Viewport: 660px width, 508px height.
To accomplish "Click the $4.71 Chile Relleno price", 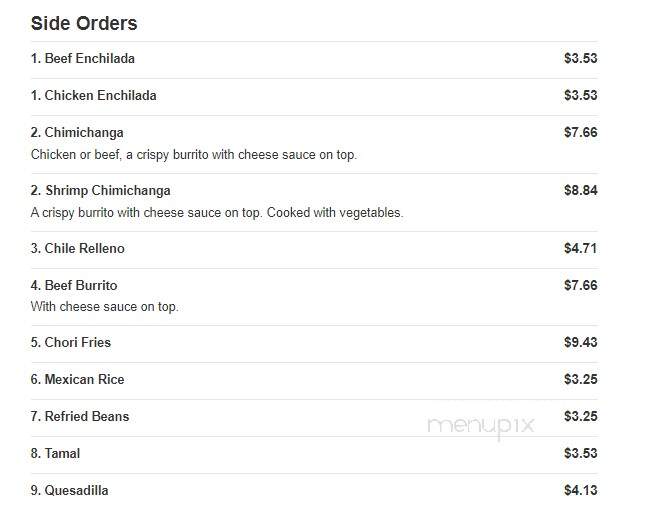I will click(580, 248).
